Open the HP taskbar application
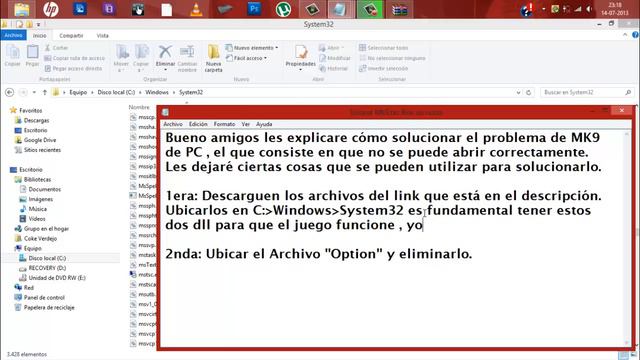This screenshot has height=360, width=640. [x=51, y=9]
